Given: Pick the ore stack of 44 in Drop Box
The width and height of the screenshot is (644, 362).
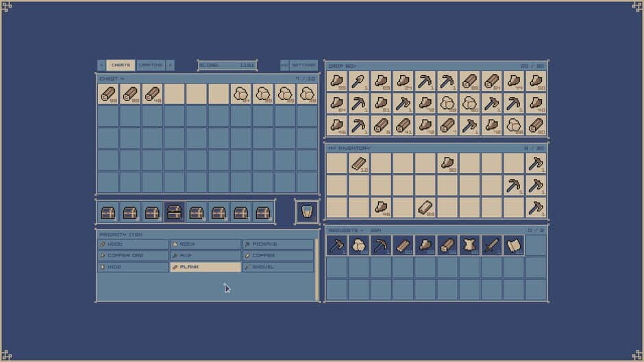Looking at the screenshot, I should pos(514,81).
